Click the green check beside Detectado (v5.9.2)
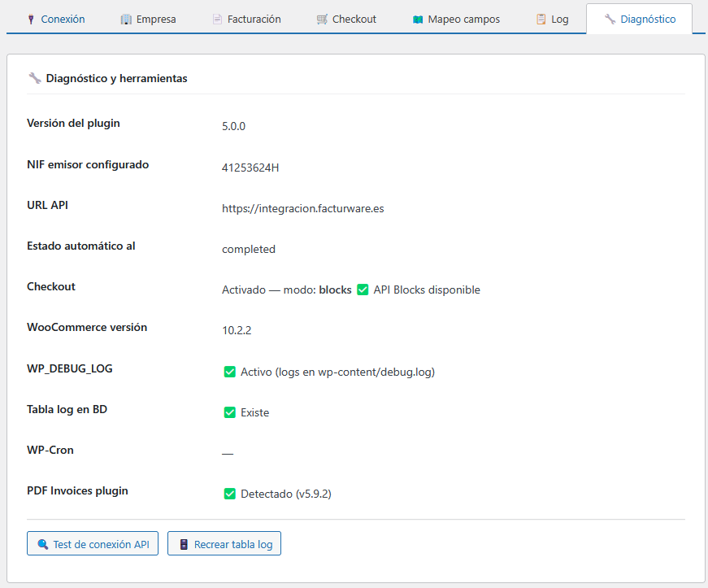Screen dimensions: 708x588 (x=229, y=494)
